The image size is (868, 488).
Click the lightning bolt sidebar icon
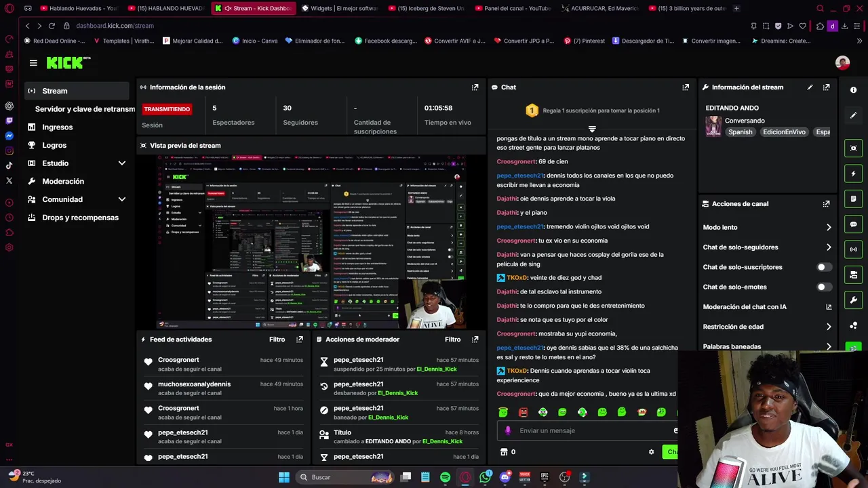[x=853, y=174]
